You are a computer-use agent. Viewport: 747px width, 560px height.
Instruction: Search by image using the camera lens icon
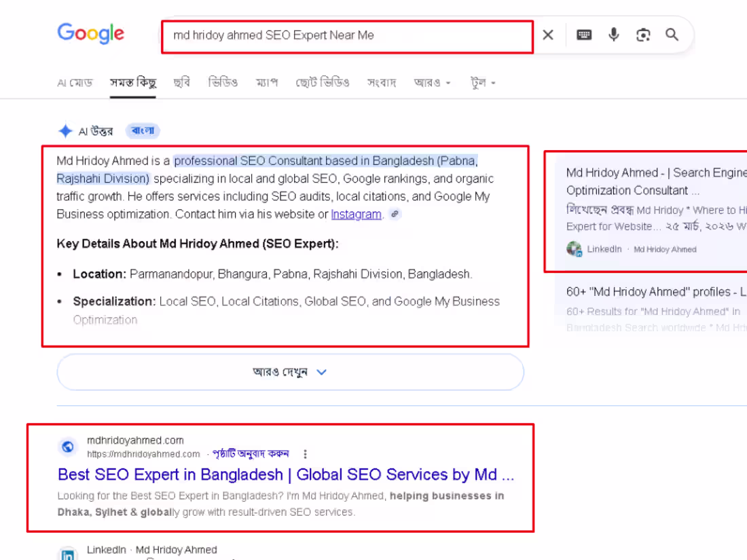[x=643, y=35]
